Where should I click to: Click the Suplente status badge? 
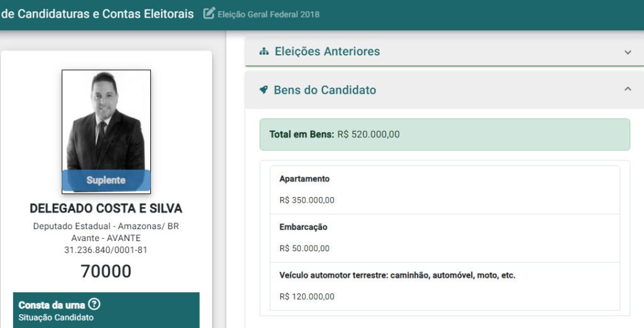(x=106, y=180)
